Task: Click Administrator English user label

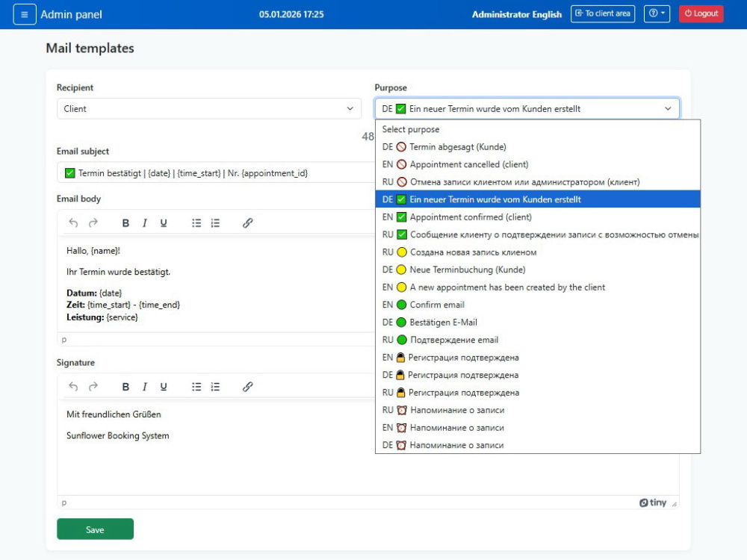Action: 516,14
